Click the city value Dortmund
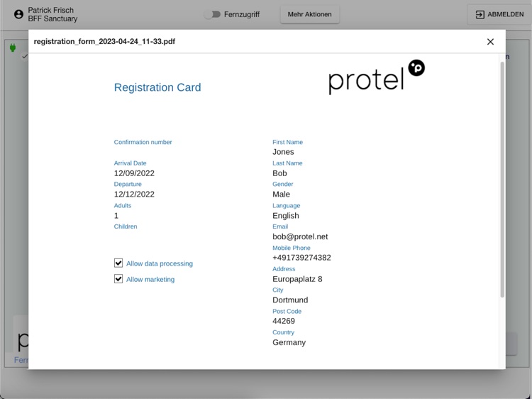The width and height of the screenshot is (532, 399). [x=290, y=300]
